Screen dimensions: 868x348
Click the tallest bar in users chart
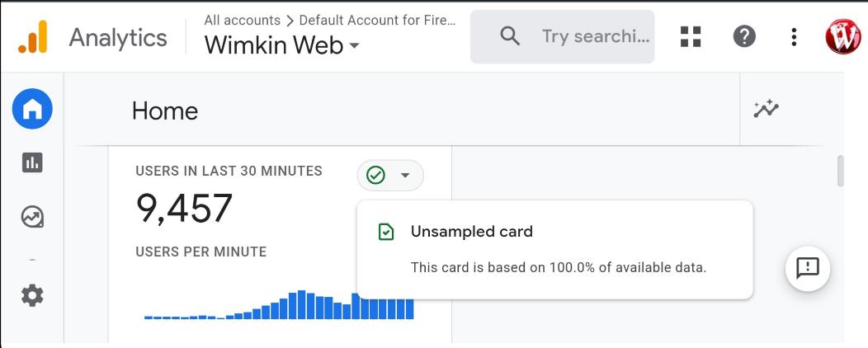point(302,304)
